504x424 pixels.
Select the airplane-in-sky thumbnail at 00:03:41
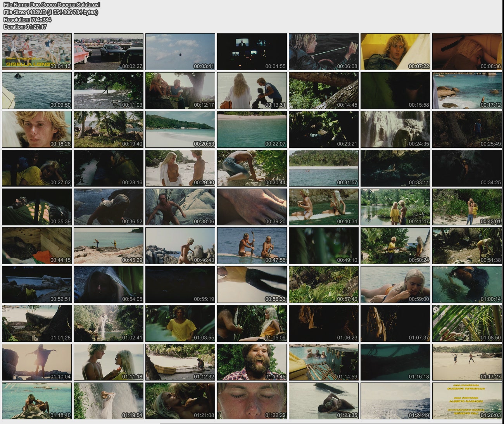point(180,52)
